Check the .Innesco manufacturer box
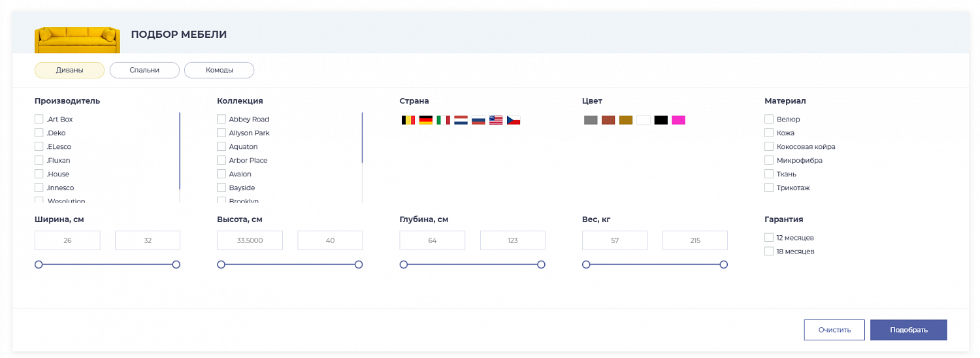This screenshot has width=980, height=358. click(x=39, y=187)
